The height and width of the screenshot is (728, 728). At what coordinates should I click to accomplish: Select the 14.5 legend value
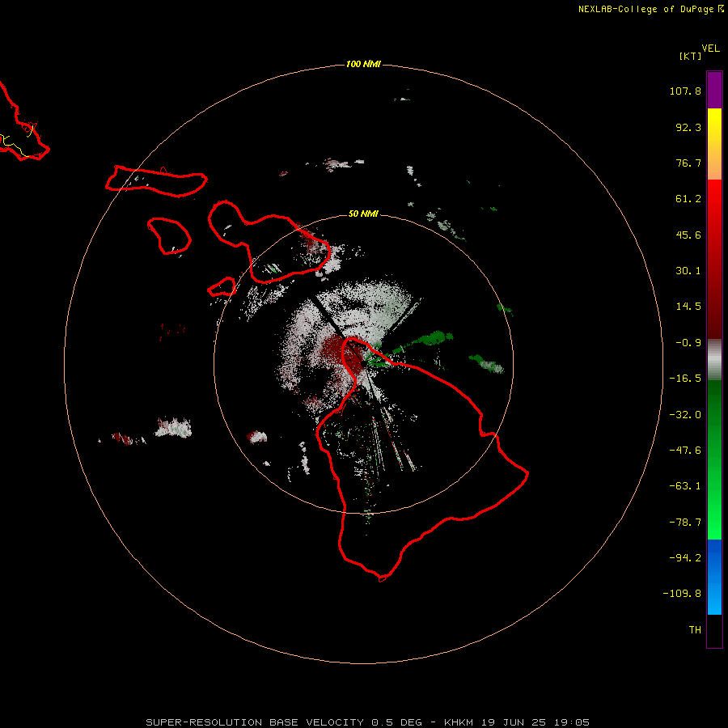click(x=688, y=307)
